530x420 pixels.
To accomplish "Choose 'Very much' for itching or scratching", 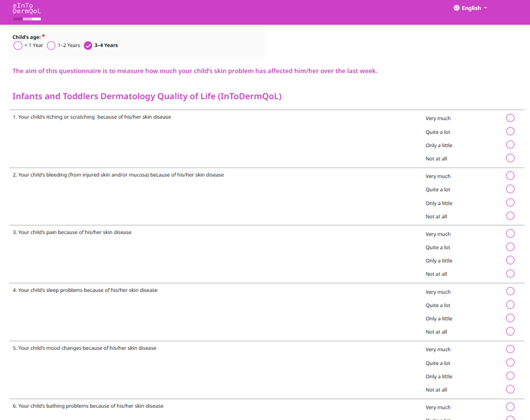I will tap(510, 118).
